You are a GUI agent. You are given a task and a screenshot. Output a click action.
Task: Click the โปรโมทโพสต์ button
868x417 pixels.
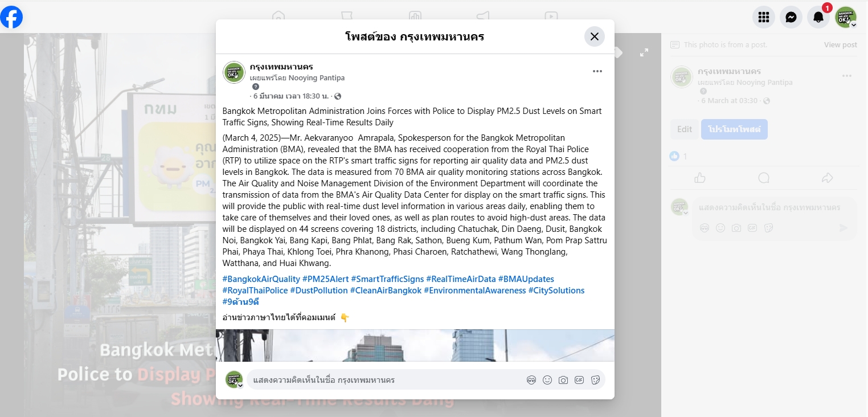pos(734,129)
